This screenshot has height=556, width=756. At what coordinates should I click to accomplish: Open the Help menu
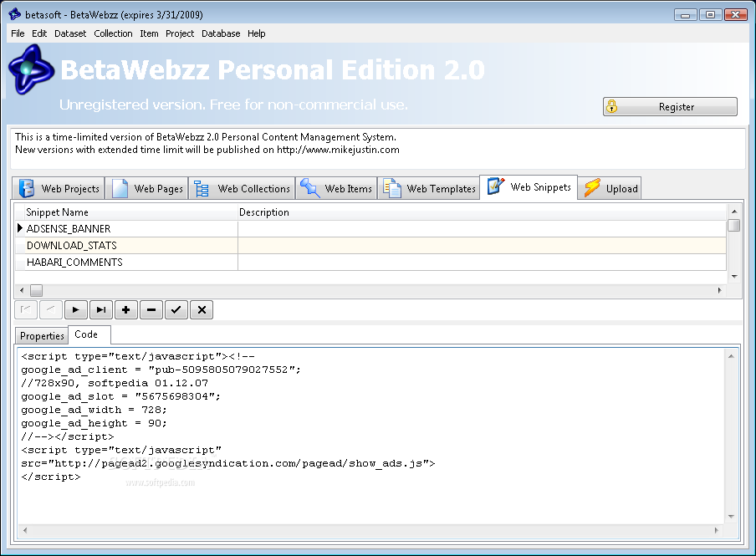click(x=257, y=33)
